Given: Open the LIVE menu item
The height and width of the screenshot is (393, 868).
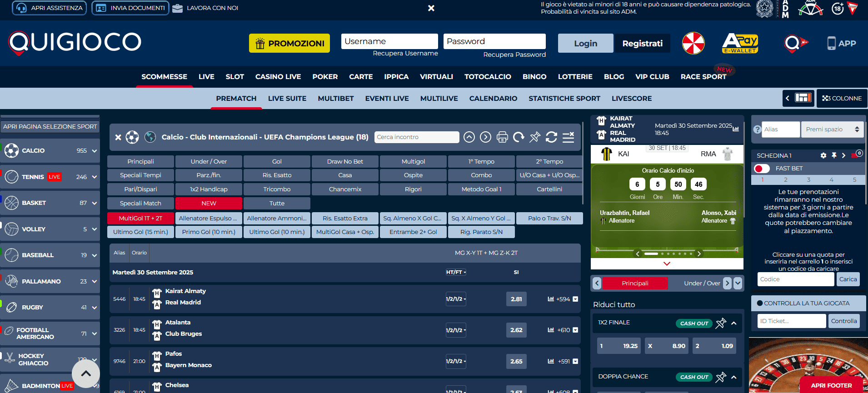Looking at the screenshot, I should (206, 76).
